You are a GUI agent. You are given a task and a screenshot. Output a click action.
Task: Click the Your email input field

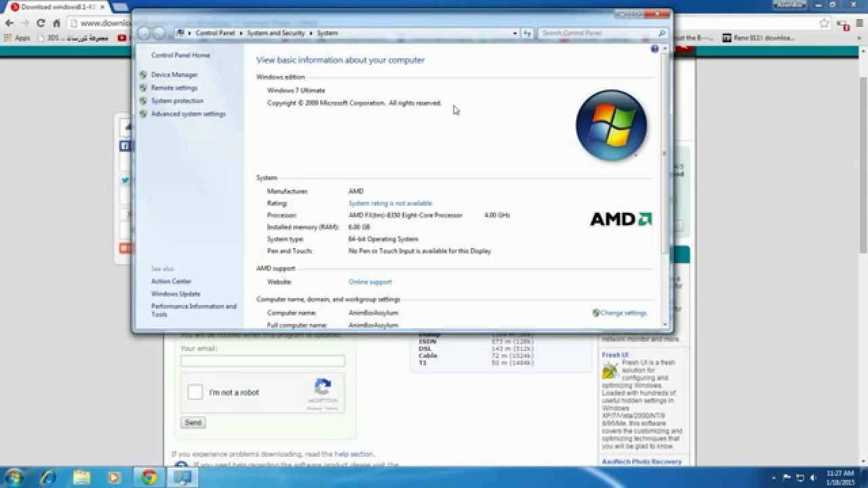click(x=262, y=361)
